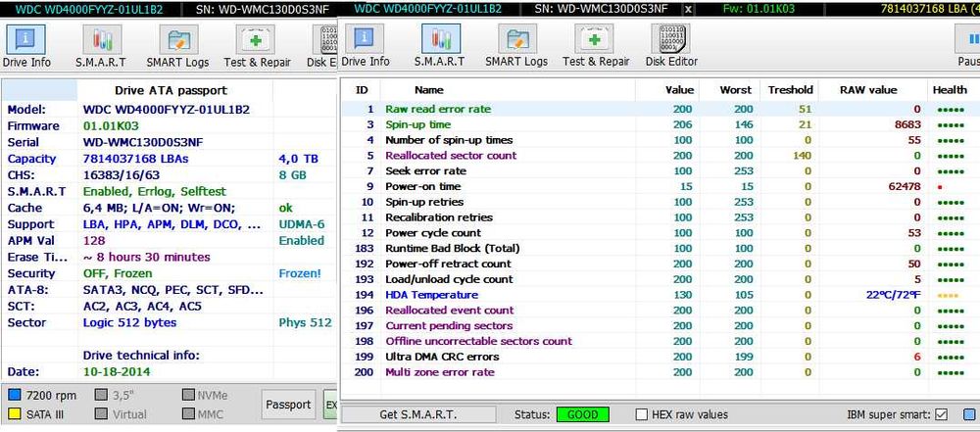This screenshot has height=432, width=980.
Task: Select the Current pending sectors row
Action: (660, 326)
